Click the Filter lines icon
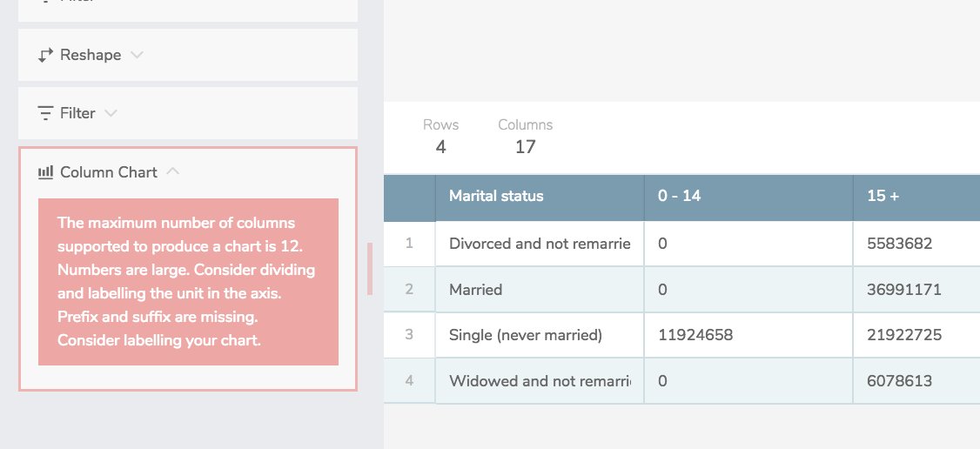980x449 pixels. [x=46, y=113]
